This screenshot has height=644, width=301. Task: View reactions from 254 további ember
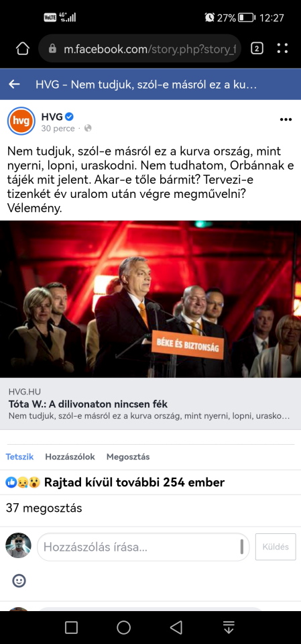[115, 482]
